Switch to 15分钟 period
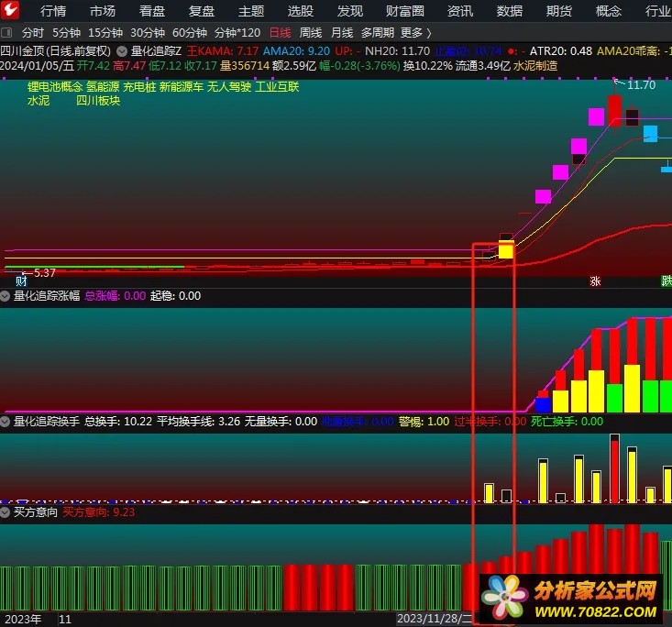 (105, 33)
